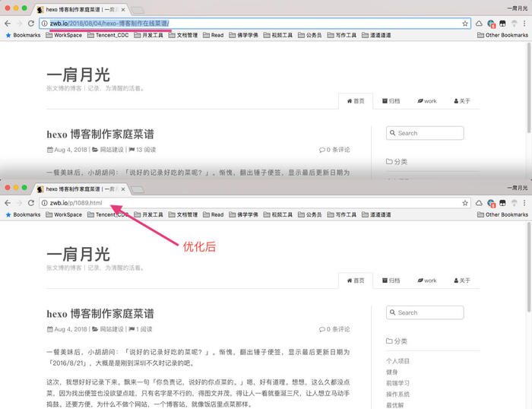Image resolution: width=532 pixels, height=409 pixels.
Task: Open Other Bookmarks folder in top window
Action: coord(502,35)
